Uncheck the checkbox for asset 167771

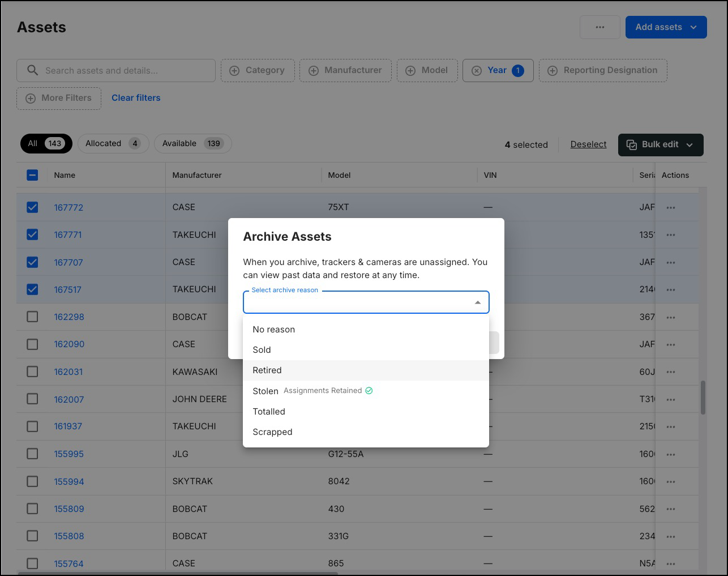tap(32, 234)
